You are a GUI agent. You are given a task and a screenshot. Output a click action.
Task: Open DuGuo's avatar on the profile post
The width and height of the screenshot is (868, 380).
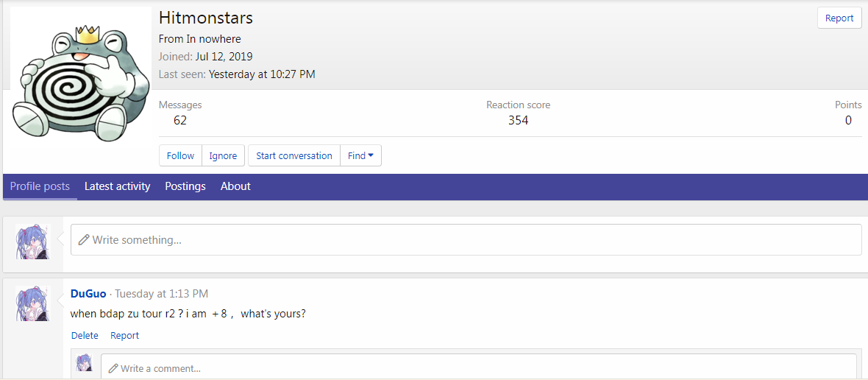[x=32, y=303]
